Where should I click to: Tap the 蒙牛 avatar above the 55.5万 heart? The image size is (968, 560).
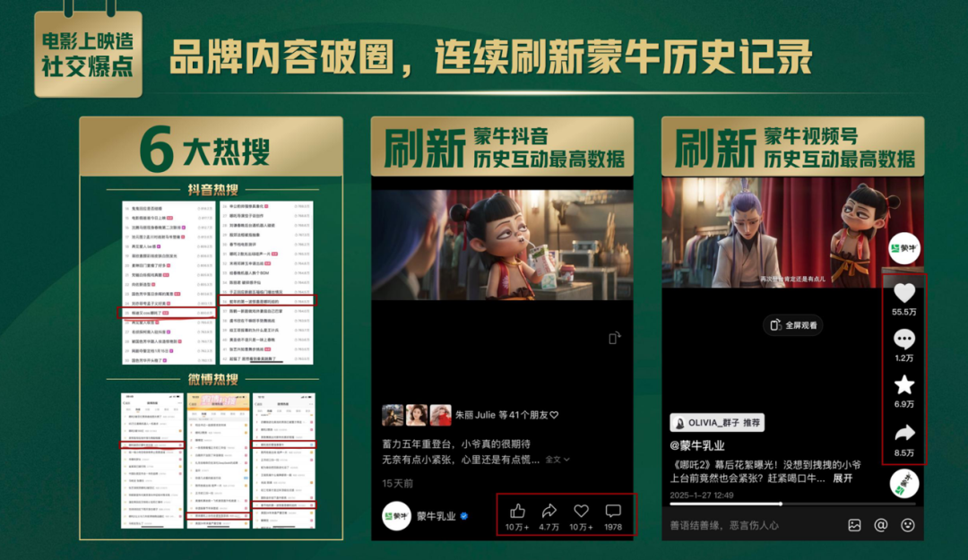point(903,248)
